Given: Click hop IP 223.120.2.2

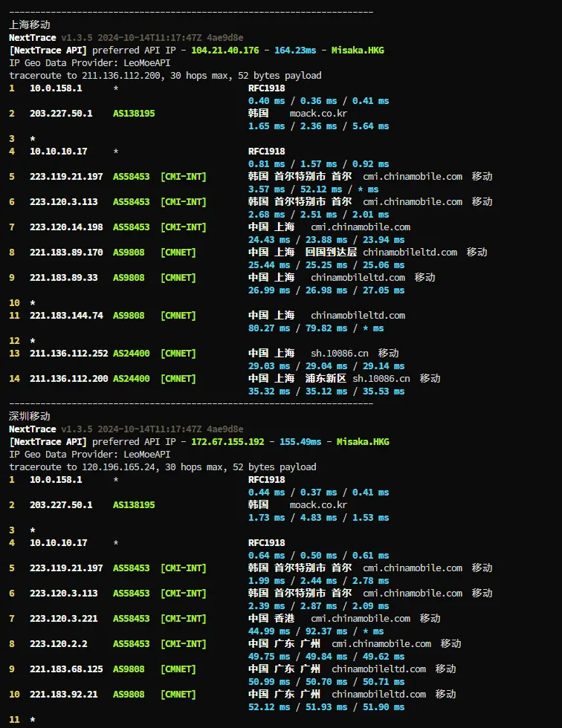Looking at the screenshot, I should tap(58, 644).
